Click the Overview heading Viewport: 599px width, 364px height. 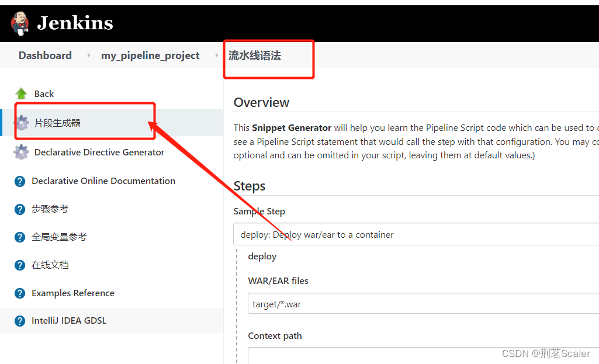[x=261, y=102]
